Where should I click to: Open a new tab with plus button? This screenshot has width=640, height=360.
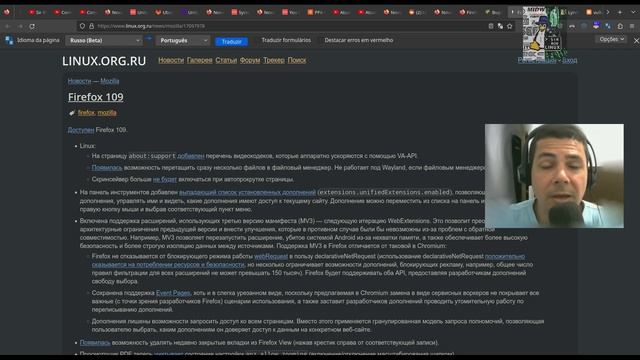click(620, 12)
